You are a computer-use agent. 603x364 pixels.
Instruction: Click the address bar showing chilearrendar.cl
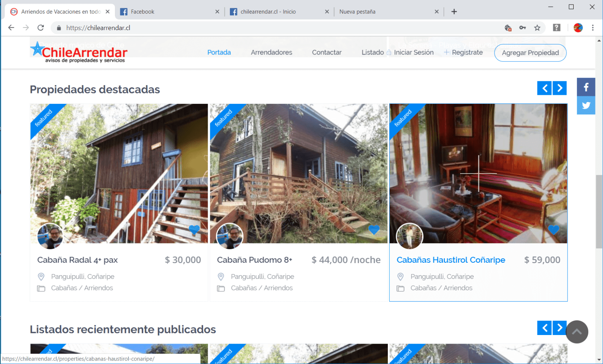tap(264, 28)
